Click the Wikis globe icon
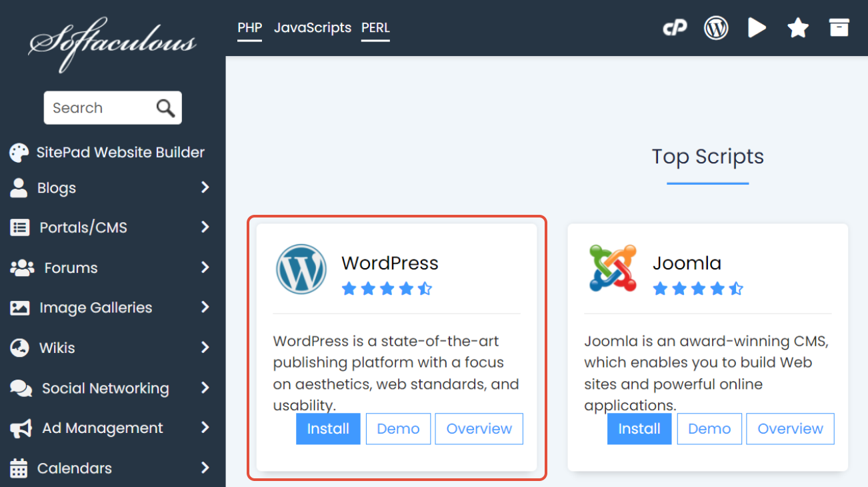This screenshot has width=868, height=487. point(20,348)
